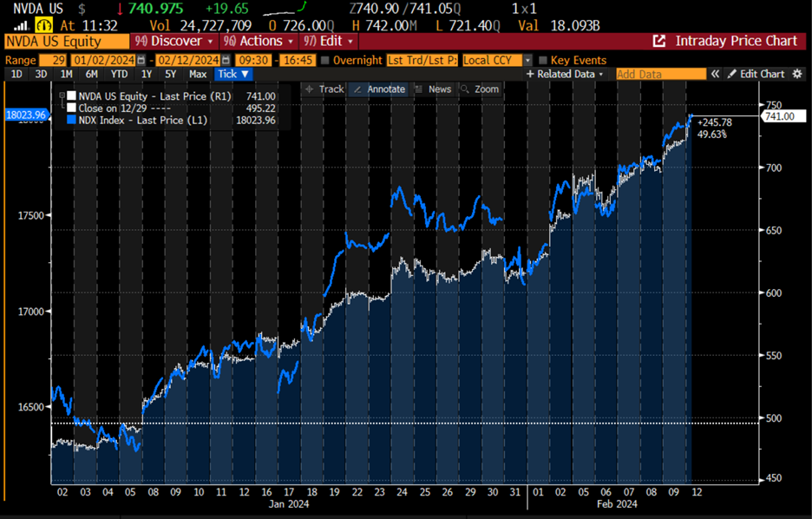Open the Related Data dropdown
The width and height of the screenshot is (812, 519).
564,74
